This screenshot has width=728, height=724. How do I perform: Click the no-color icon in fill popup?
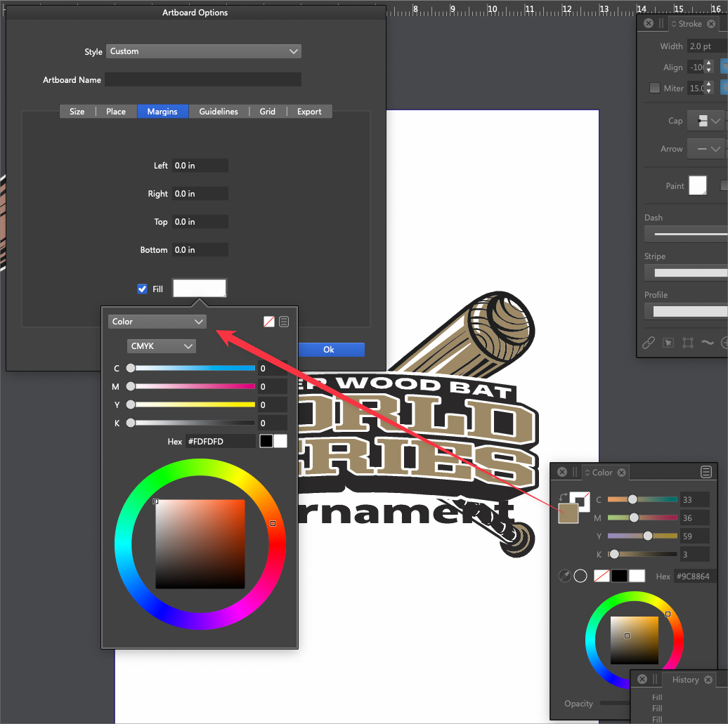[269, 322]
